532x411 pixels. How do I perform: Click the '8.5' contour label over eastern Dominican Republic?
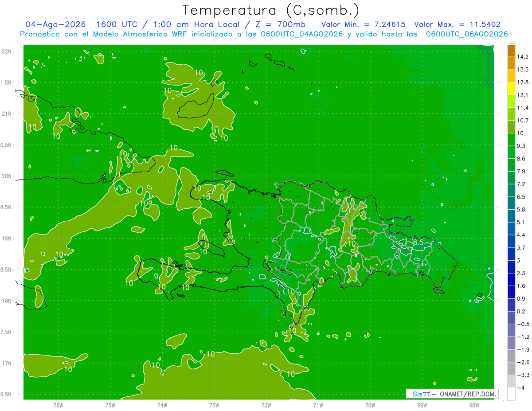pos(418,243)
